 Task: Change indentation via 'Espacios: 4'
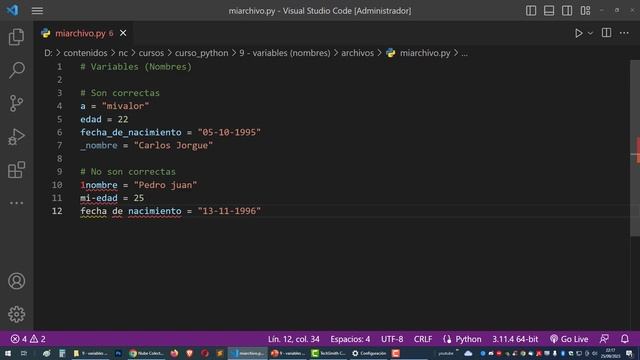(350, 339)
